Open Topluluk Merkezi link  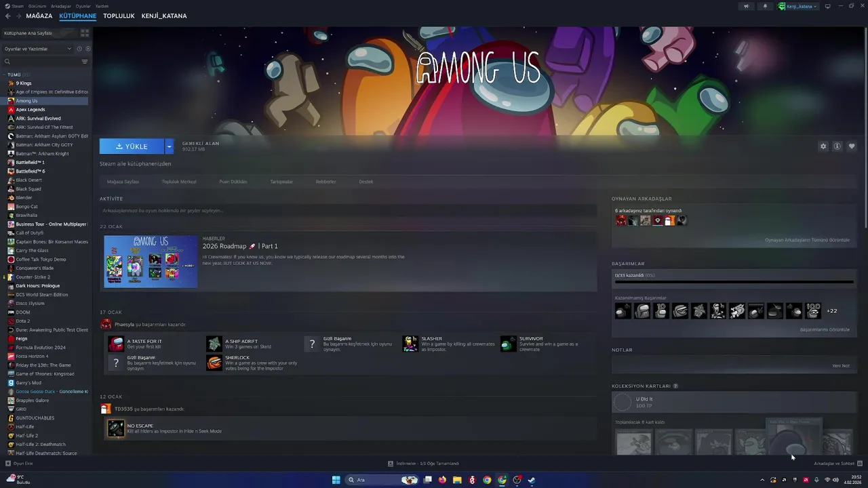(179, 182)
